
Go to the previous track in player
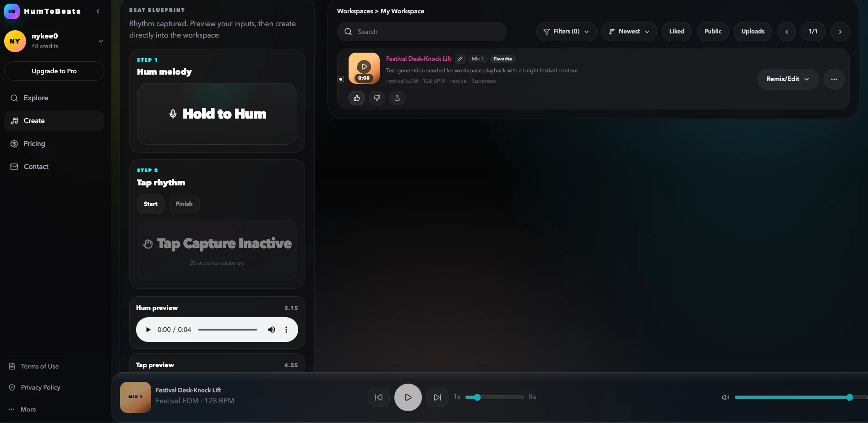(x=379, y=397)
